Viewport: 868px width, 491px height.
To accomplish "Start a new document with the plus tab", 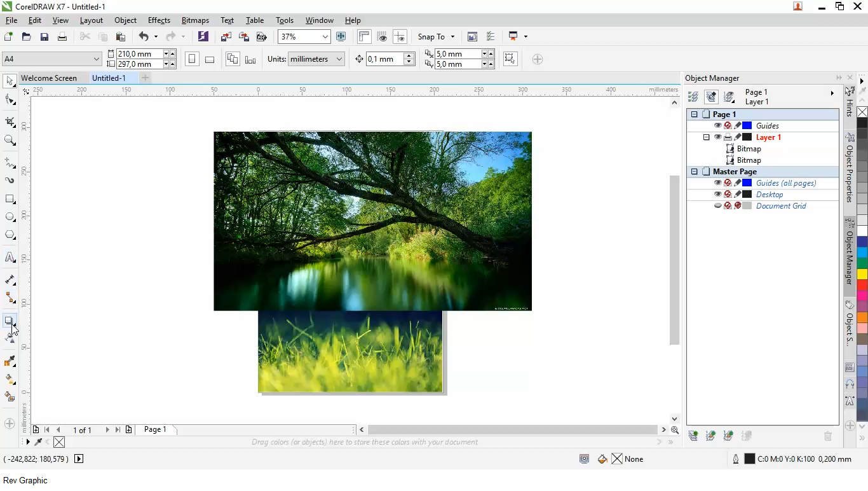I will pyautogui.click(x=145, y=78).
